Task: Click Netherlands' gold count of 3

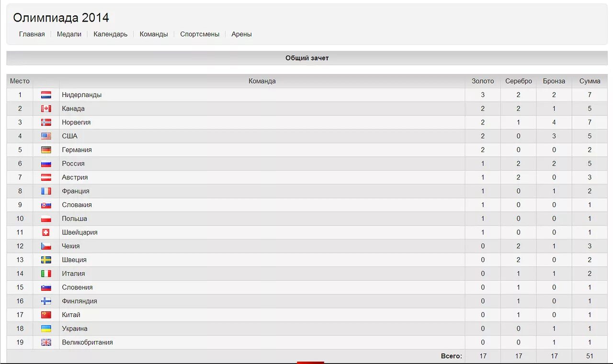Action: pyautogui.click(x=483, y=95)
